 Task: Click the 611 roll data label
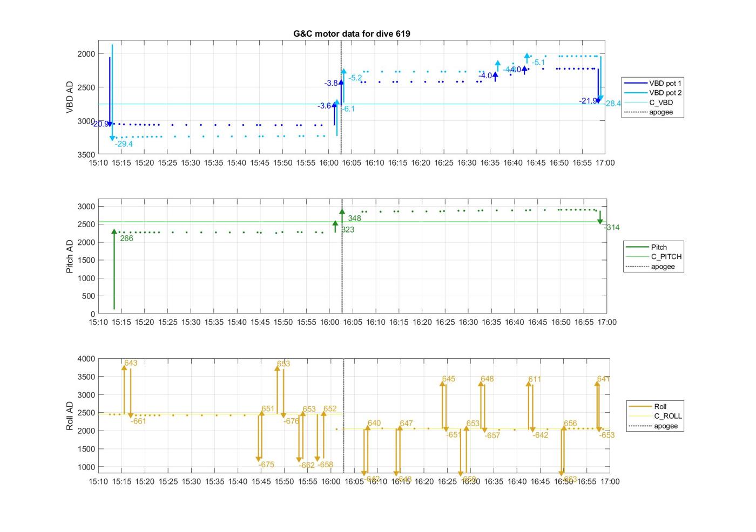coord(535,380)
